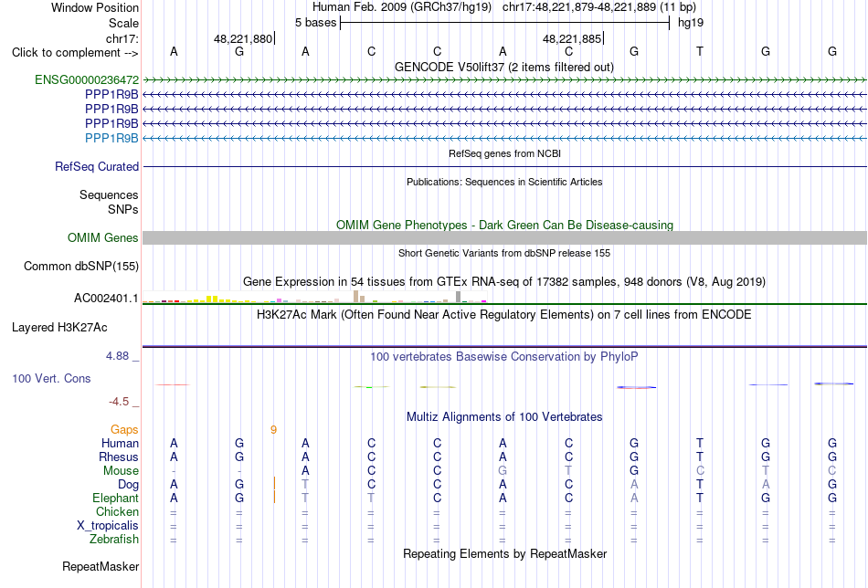The height and width of the screenshot is (588, 868).
Task: Click the AC002401.1 expression label
Action: point(106,299)
